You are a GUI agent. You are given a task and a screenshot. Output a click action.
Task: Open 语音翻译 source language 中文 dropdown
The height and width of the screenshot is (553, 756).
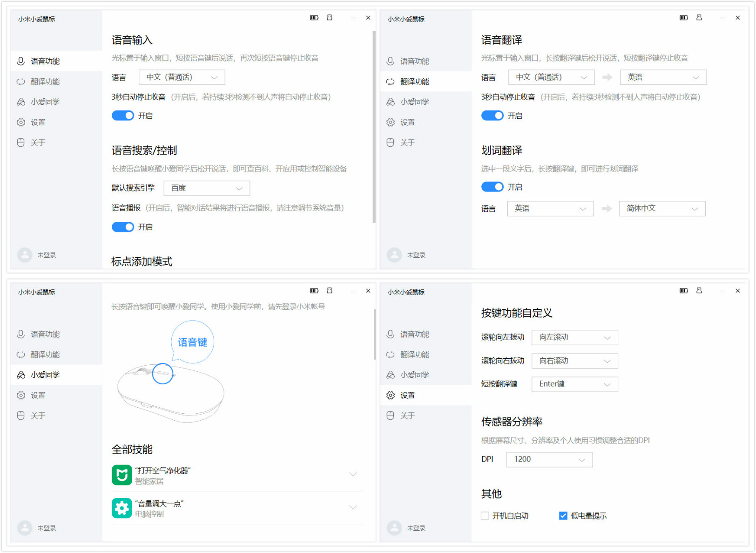click(x=552, y=77)
